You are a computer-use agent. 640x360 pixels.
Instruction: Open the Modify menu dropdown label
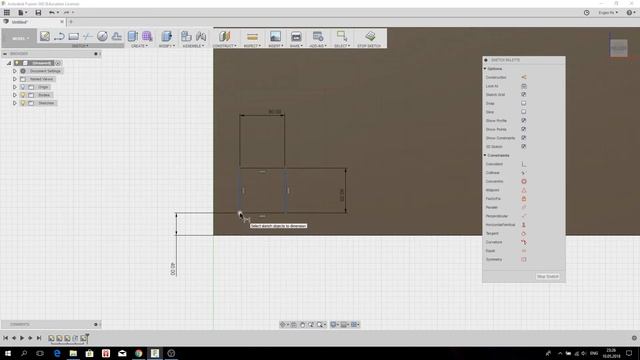(167, 46)
